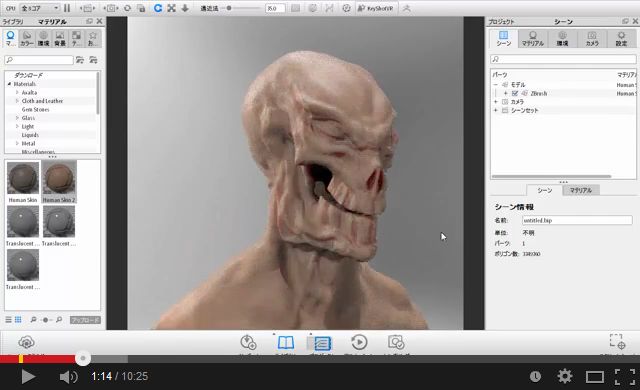Open the シーン tab in the project panel

click(x=504, y=38)
